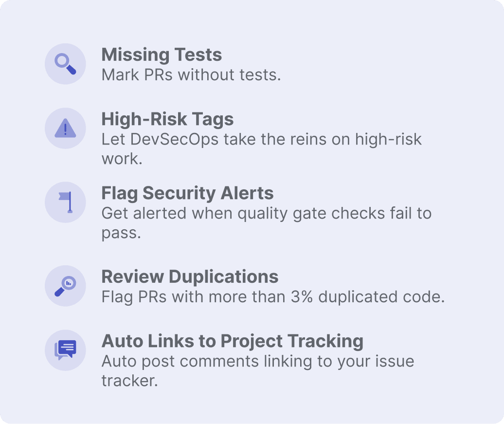Click the '3%' figure in Review Duplications
Viewport: 504px width, 424px height.
pos(302,296)
